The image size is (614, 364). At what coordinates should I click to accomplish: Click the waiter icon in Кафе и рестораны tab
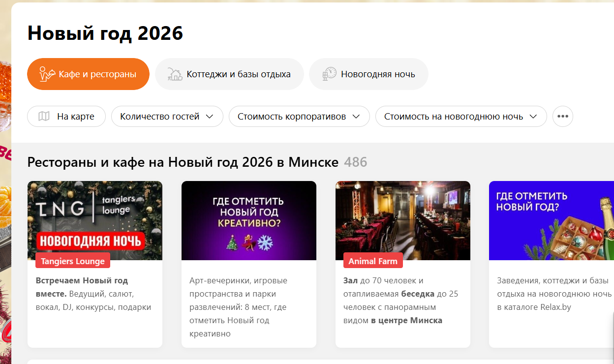point(47,74)
